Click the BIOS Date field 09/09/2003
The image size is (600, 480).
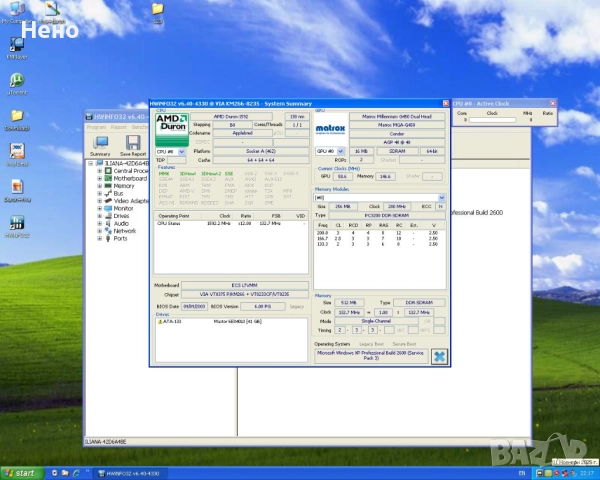tap(194, 306)
